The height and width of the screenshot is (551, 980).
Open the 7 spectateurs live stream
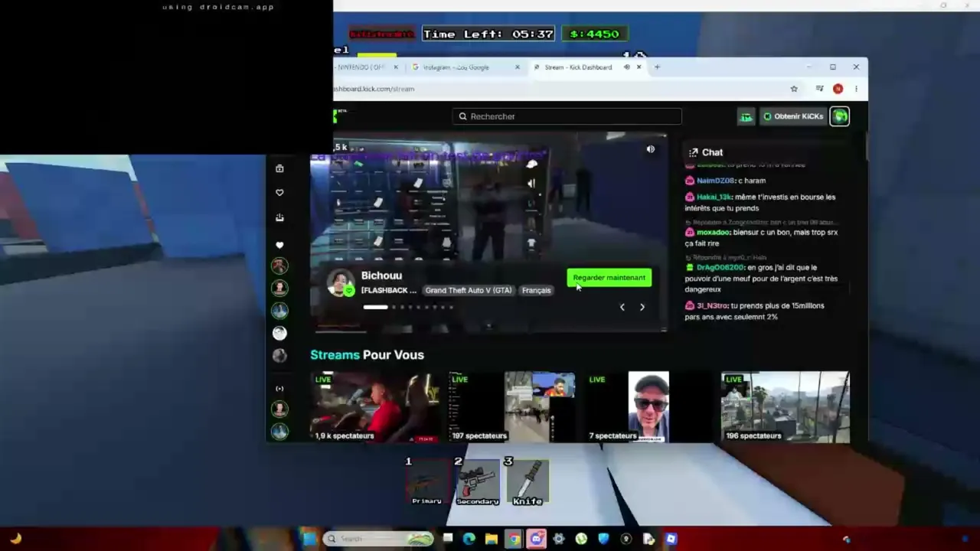click(648, 407)
